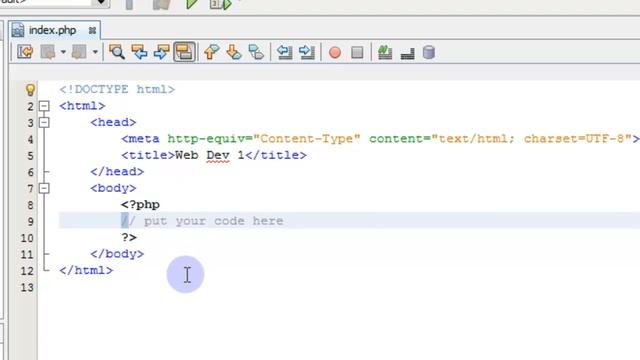Viewport: 640px width, 360px height.
Task: Click line number 10 in the gutter
Action: tap(27, 238)
